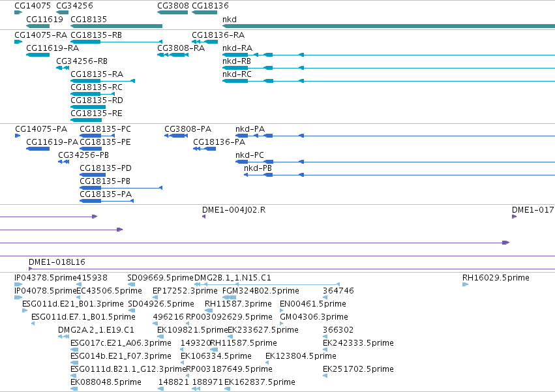
Task: Open EST SD04926.5prime
Action: [x=161, y=304]
